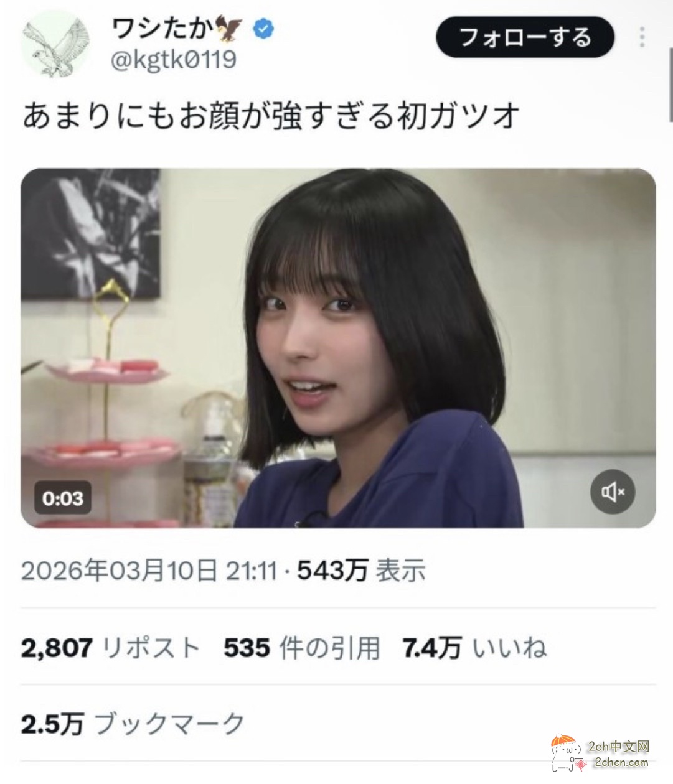View the 2,807 リポスト list
Image resolution: width=673 pixels, height=784 pixels.
click(x=111, y=648)
